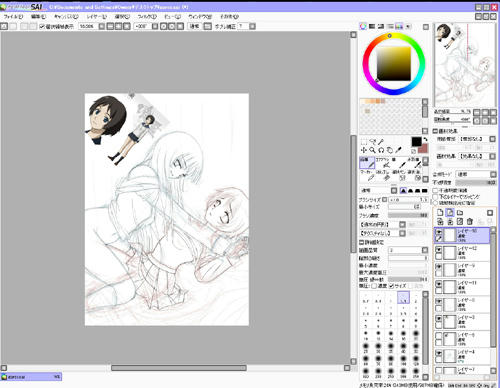Viewport: 500px width, 388px height.
Task: Click the toolbar reset zoom button
Action: tap(127, 26)
